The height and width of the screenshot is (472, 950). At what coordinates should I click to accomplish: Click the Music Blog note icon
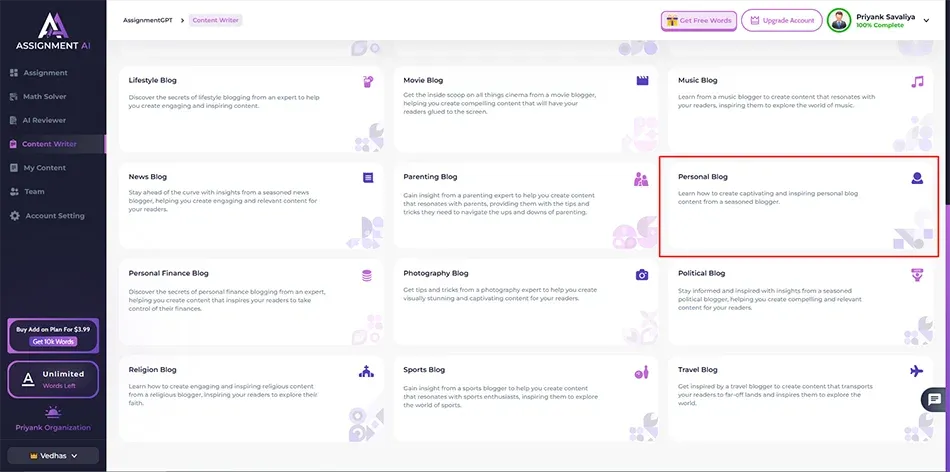click(917, 81)
